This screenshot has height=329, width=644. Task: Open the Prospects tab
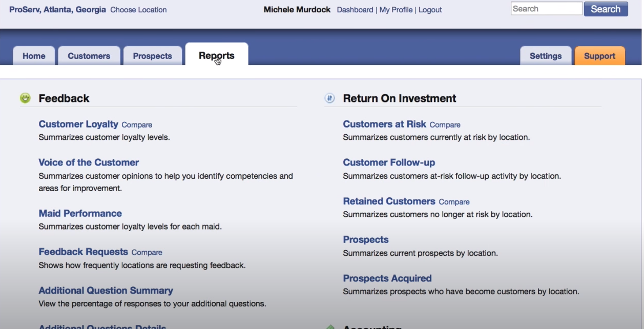pos(152,56)
